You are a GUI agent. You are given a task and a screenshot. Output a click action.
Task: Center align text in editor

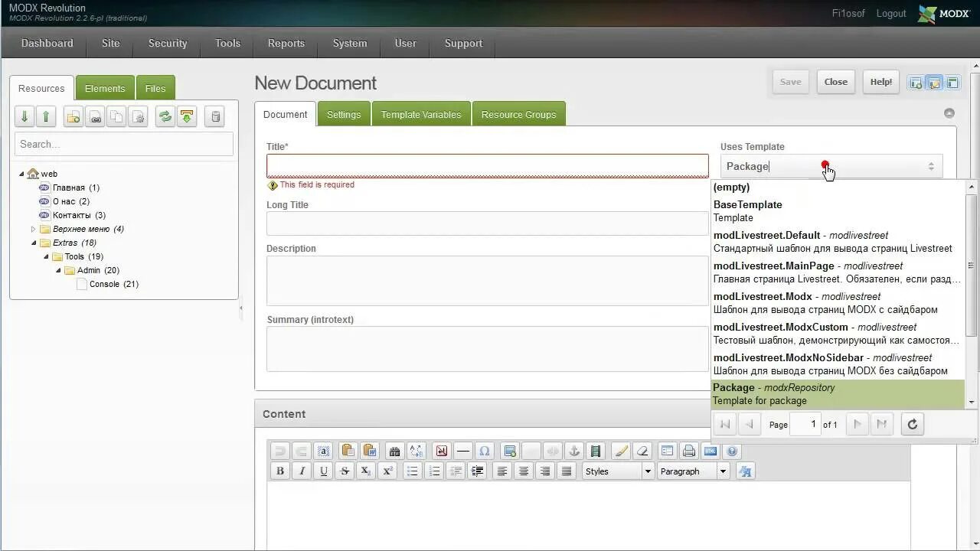(524, 471)
